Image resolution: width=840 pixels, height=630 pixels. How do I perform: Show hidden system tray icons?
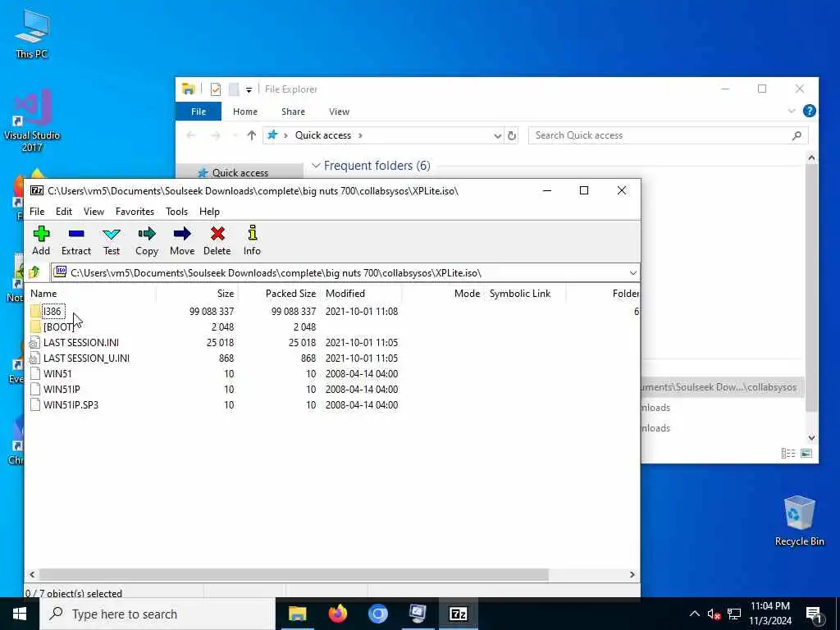click(694, 614)
